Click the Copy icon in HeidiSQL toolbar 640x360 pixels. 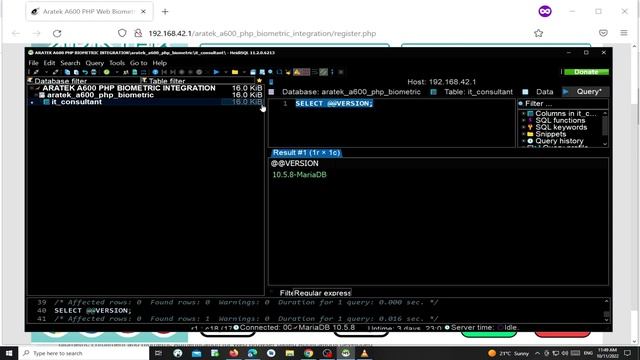click(x=67, y=72)
